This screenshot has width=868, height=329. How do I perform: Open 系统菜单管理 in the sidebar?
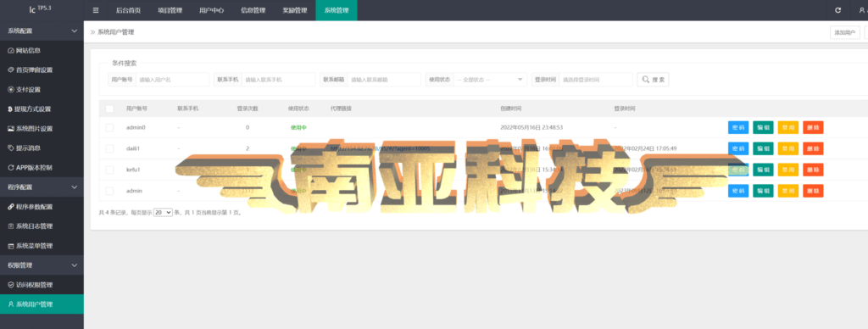42,245
